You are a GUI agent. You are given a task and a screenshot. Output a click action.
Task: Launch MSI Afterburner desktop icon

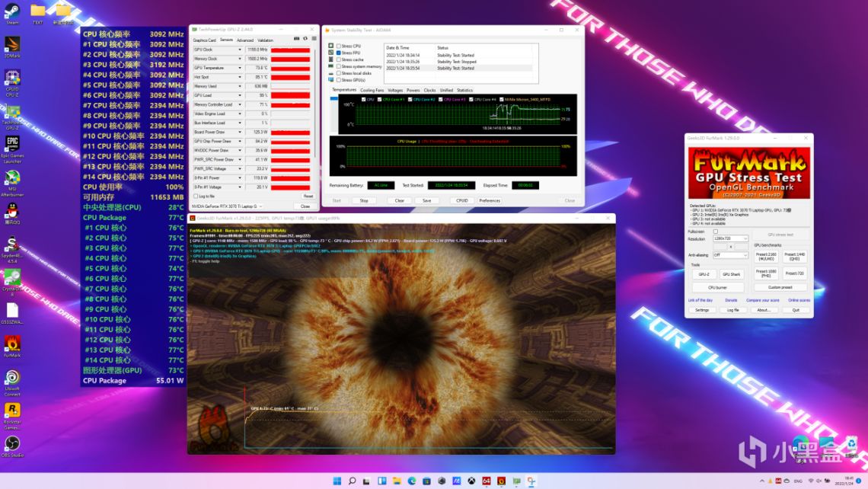click(11, 183)
